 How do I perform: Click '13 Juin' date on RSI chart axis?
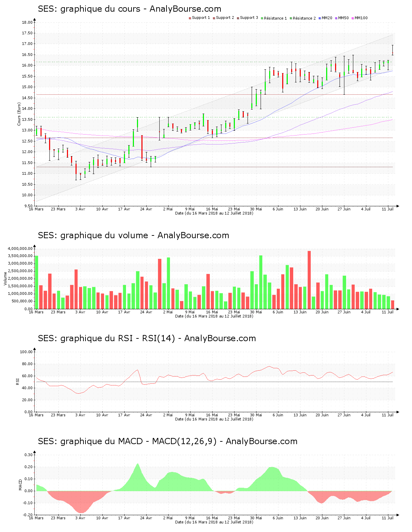(x=300, y=415)
